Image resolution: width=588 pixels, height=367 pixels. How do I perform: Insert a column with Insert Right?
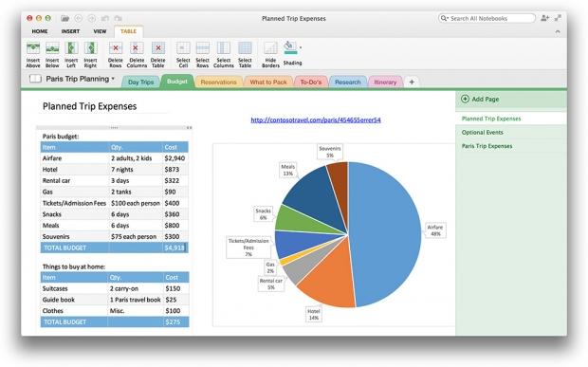[90, 55]
